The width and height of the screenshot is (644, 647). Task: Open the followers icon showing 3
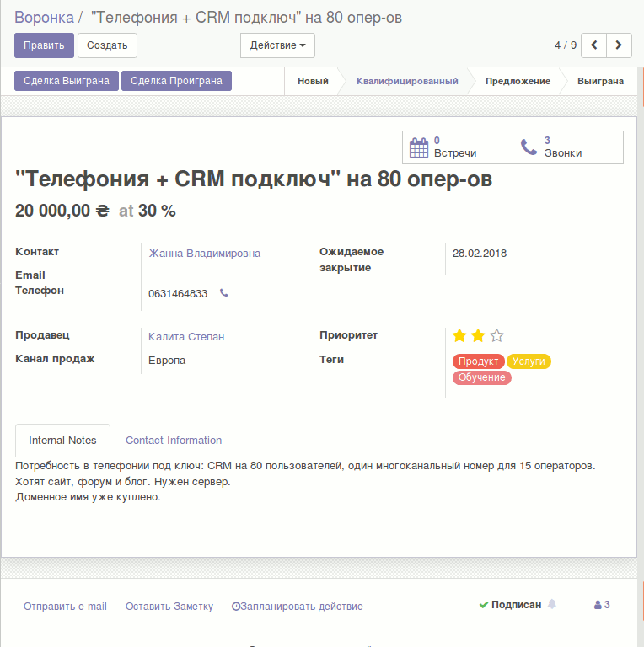point(602,605)
